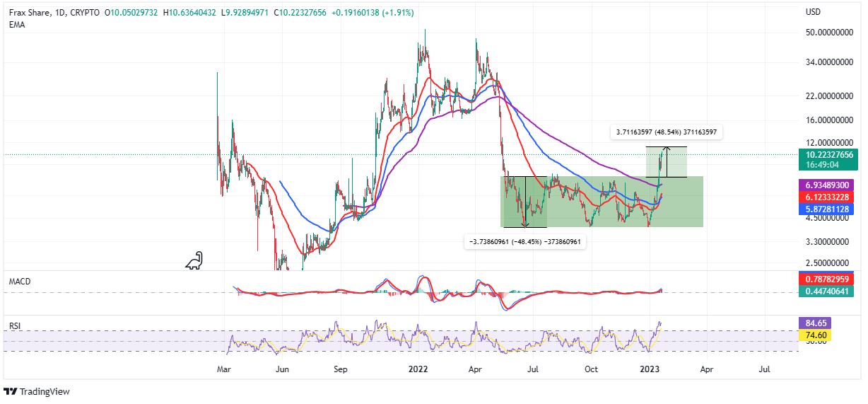Click the open value O10.05029732

click(131, 12)
